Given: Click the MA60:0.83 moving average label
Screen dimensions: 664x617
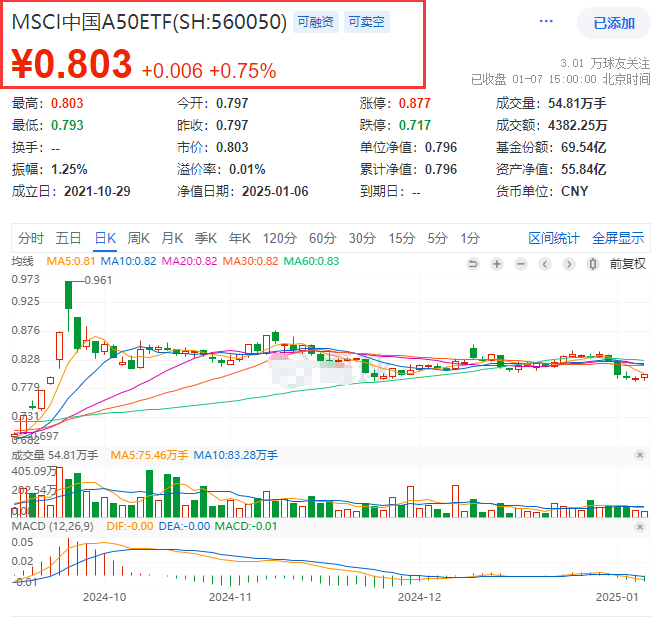Looking at the screenshot, I should 311,261.
